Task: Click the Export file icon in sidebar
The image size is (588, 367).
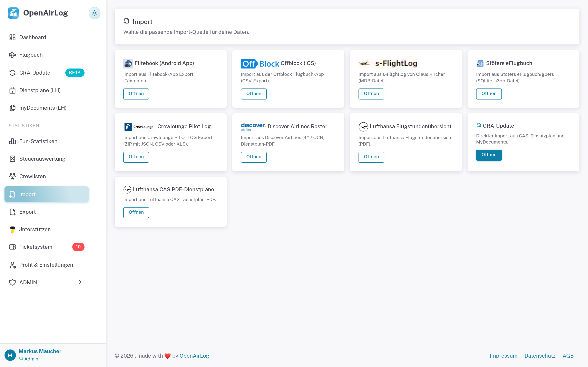Action: point(12,212)
